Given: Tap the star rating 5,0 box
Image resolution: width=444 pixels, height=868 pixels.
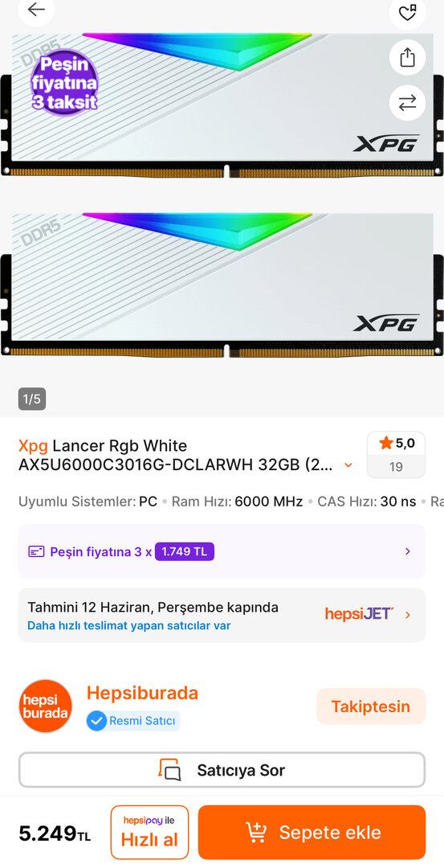Looking at the screenshot, I should [x=396, y=454].
